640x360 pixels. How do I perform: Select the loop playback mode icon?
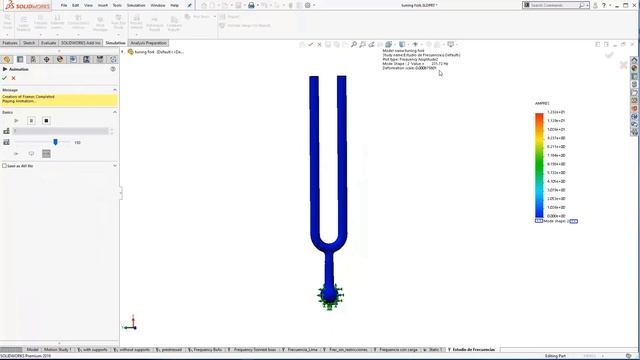pos(31,153)
